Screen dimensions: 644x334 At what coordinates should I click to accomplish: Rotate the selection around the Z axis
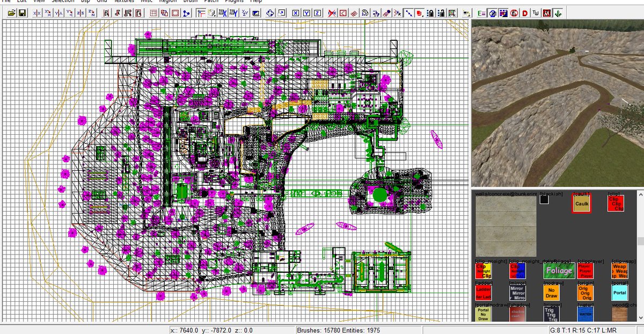click(92, 13)
